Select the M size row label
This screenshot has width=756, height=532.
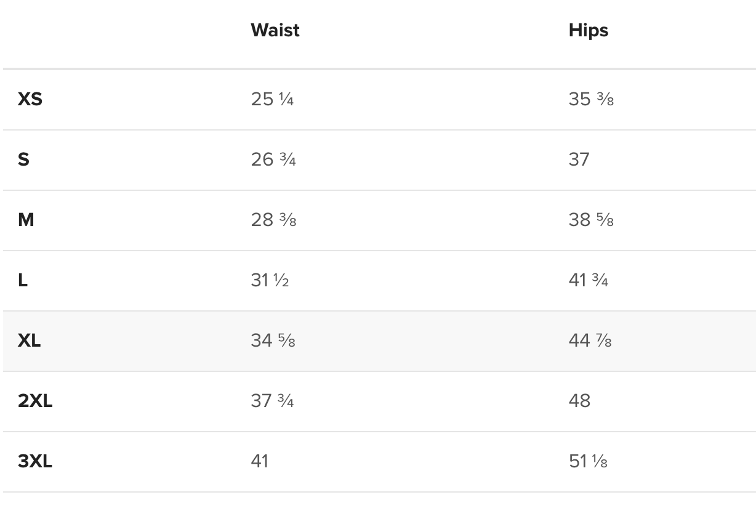pos(26,220)
